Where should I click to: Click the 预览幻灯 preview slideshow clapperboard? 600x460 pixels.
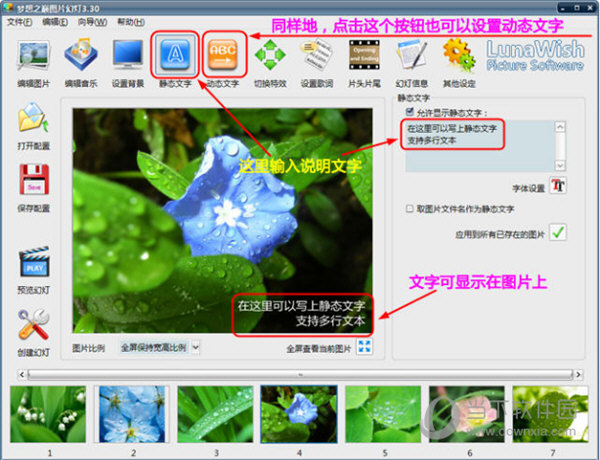[34, 262]
